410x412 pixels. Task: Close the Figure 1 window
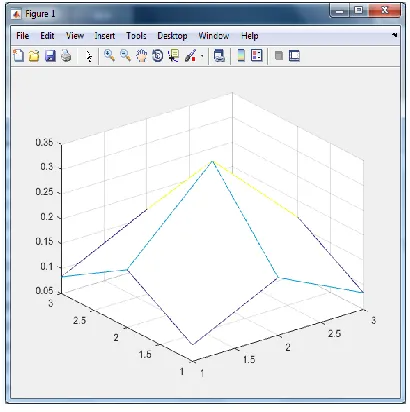coord(384,11)
